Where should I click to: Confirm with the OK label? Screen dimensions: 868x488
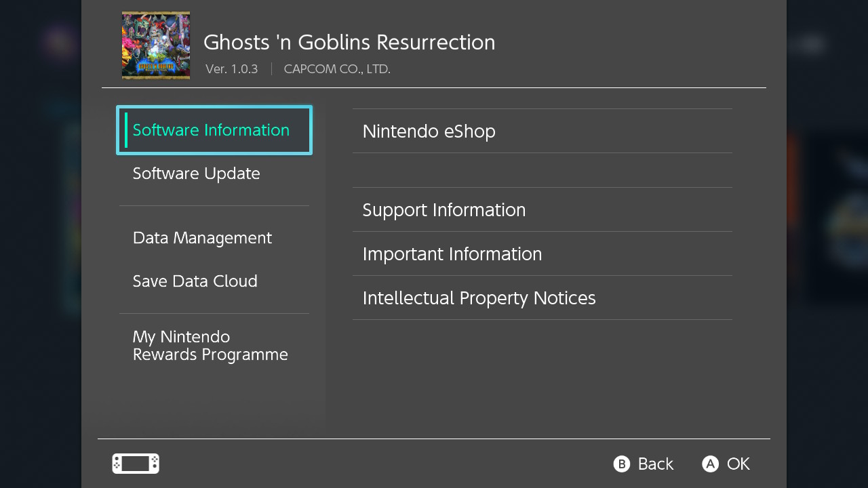click(738, 464)
